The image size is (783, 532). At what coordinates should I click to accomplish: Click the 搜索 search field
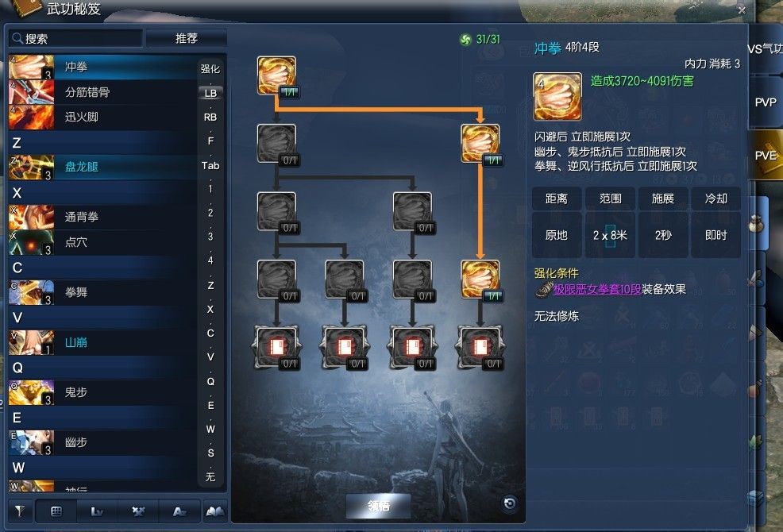click(75, 38)
